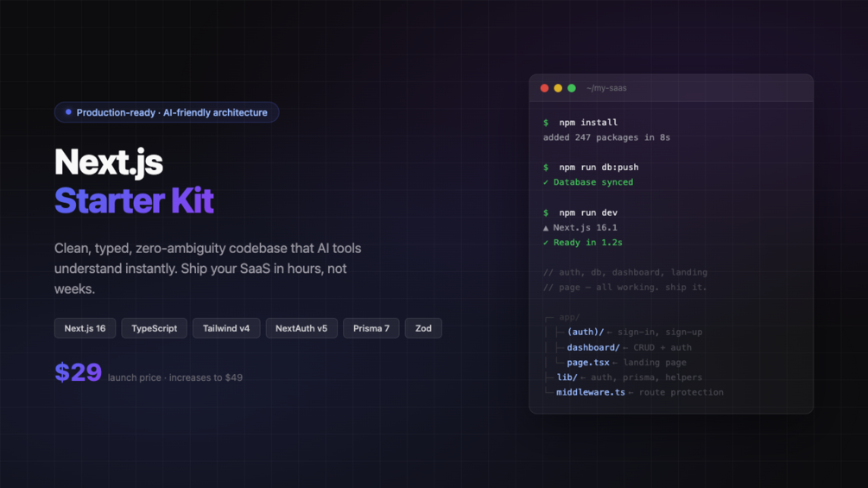Click the Starter Kit gradient heading

[x=134, y=200]
